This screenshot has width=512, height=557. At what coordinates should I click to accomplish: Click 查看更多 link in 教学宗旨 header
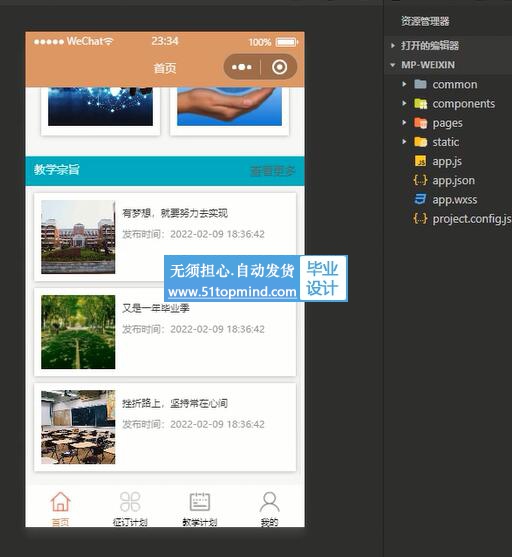tap(273, 171)
